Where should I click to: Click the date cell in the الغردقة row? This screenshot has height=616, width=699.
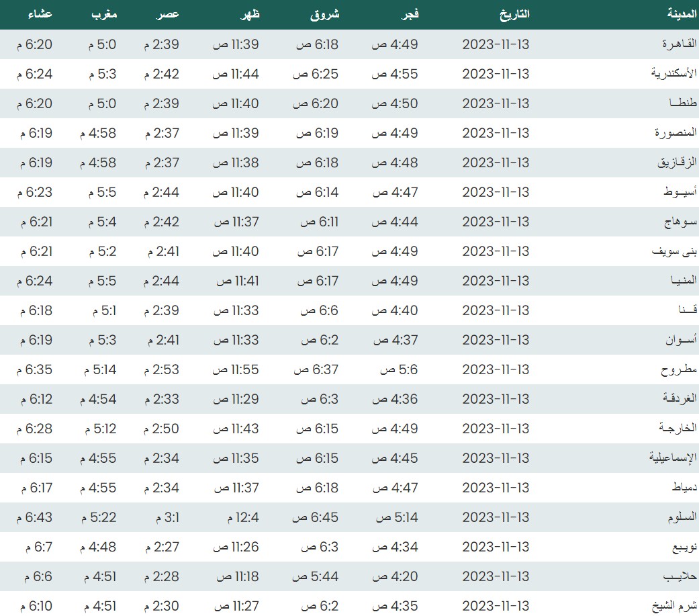496,399
